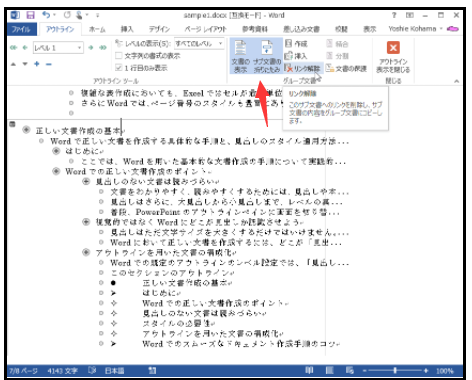Switch to the ホーム ribbon tab

pos(97,29)
